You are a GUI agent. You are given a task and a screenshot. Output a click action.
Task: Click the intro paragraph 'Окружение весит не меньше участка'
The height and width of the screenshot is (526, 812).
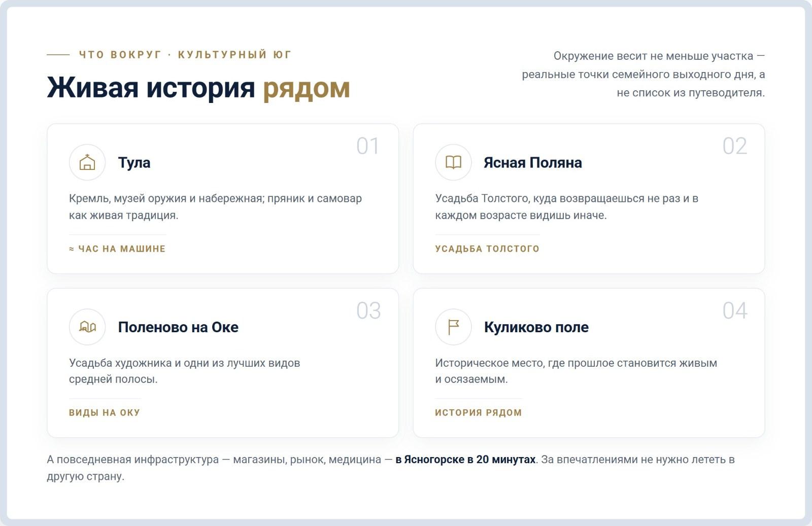[644, 74]
